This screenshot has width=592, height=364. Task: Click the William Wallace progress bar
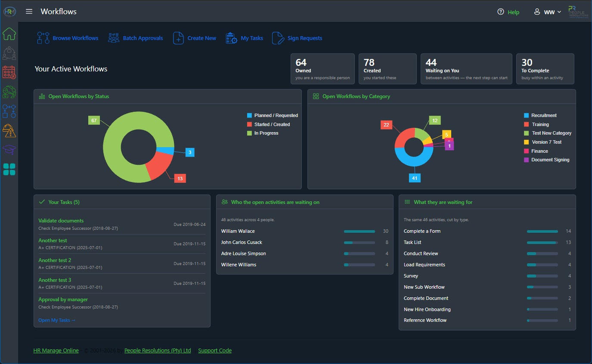(360, 231)
